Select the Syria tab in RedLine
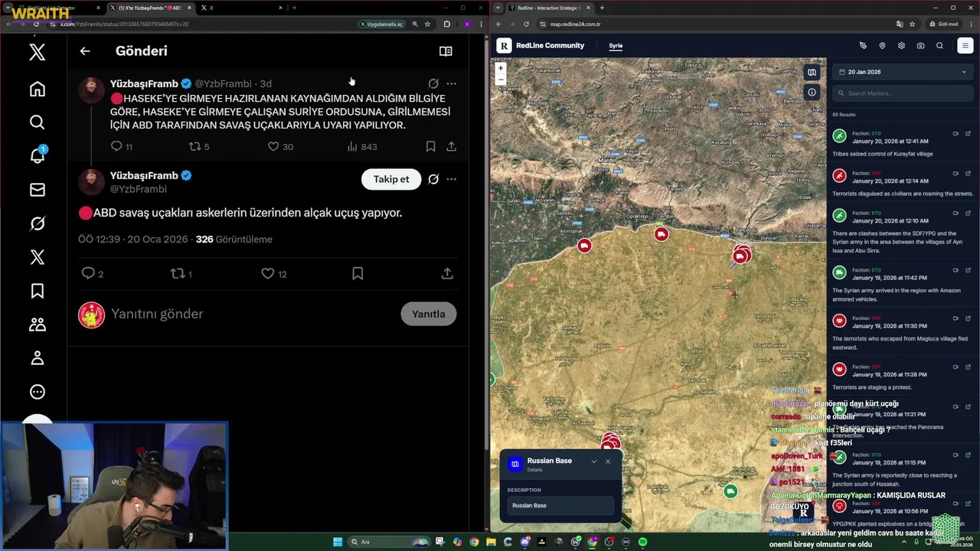Screen dimensions: 980x551 pos(616,46)
